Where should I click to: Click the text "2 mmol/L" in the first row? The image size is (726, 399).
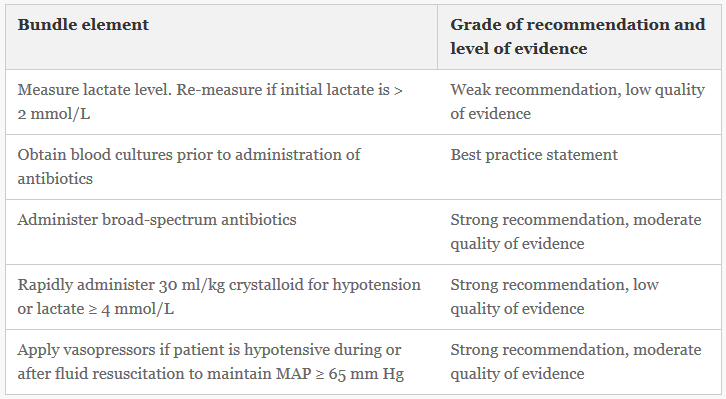pyautogui.click(x=54, y=114)
